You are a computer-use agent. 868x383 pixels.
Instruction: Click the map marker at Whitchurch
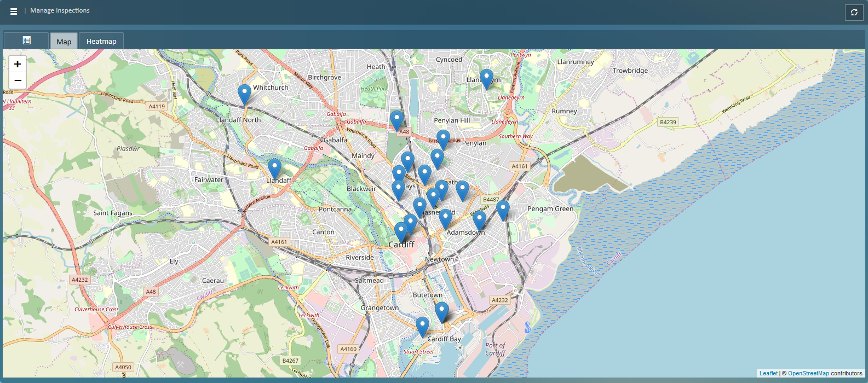[244, 94]
